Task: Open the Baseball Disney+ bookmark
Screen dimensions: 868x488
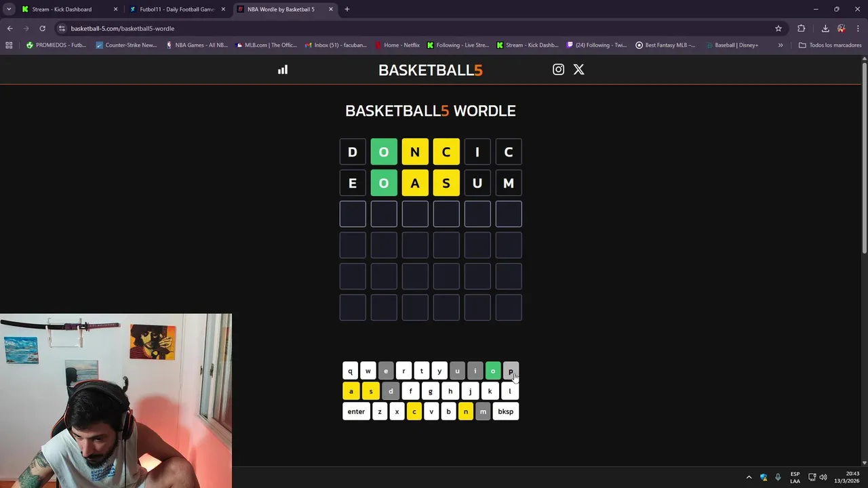Action: point(732,45)
